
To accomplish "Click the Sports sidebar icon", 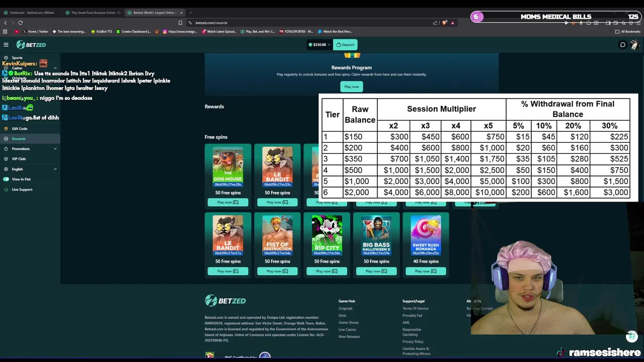I will (6, 58).
